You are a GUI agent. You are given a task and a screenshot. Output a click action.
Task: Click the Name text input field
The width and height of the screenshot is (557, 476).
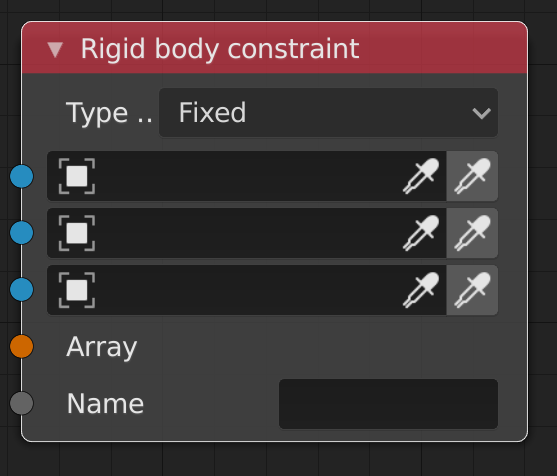tap(388, 404)
